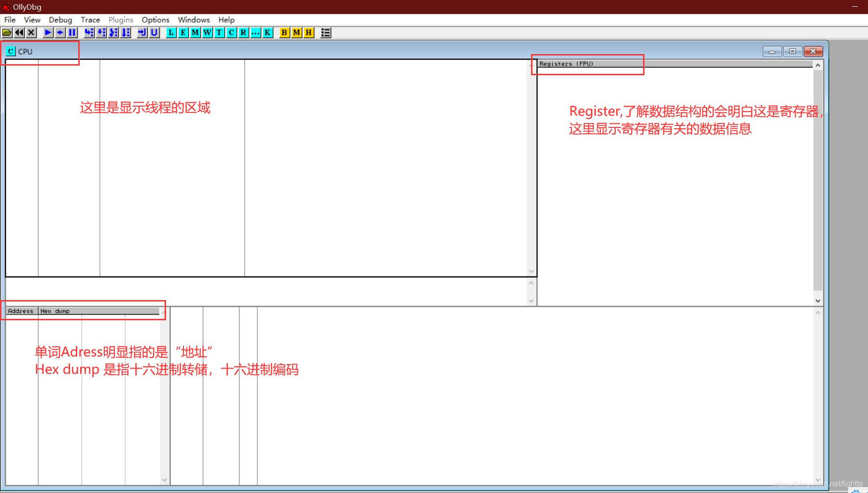This screenshot has width=868, height=493.
Task: Click the Step over icon
Action: click(x=101, y=33)
